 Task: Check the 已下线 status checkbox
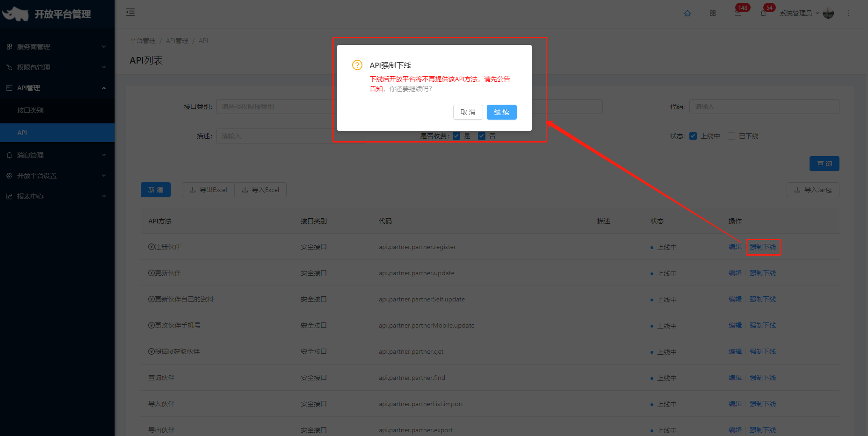click(x=731, y=136)
